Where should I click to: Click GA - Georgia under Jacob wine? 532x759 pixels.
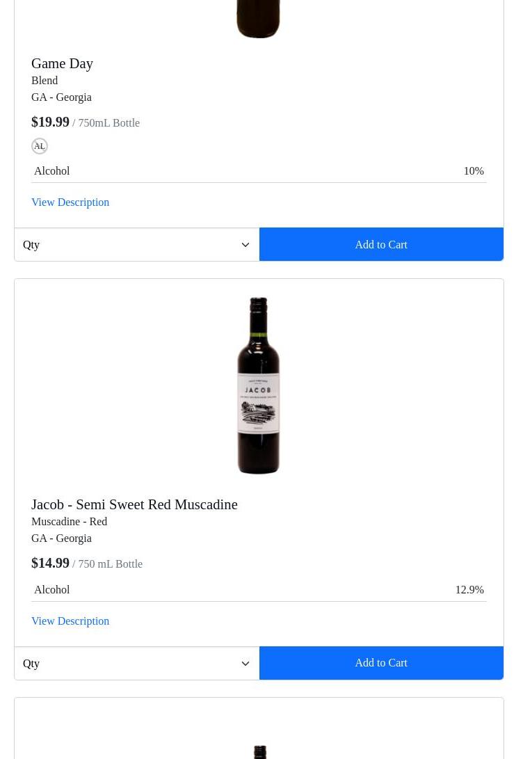pos(61,538)
